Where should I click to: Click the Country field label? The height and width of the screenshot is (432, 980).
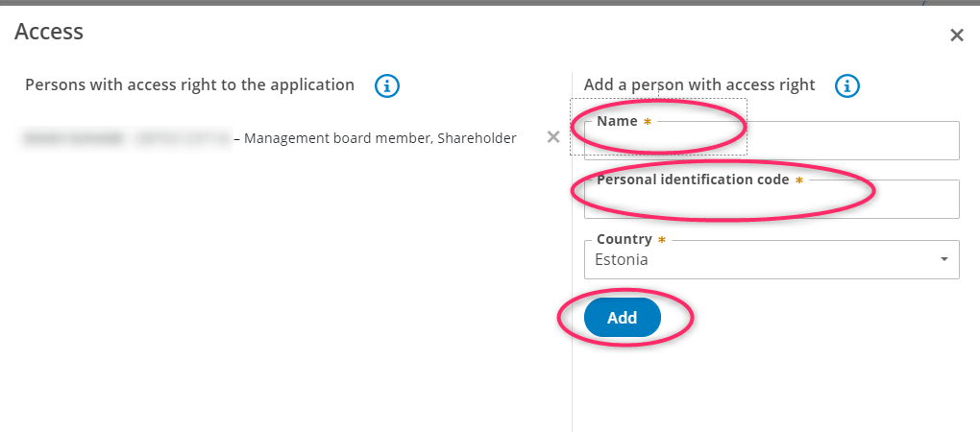pos(624,239)
